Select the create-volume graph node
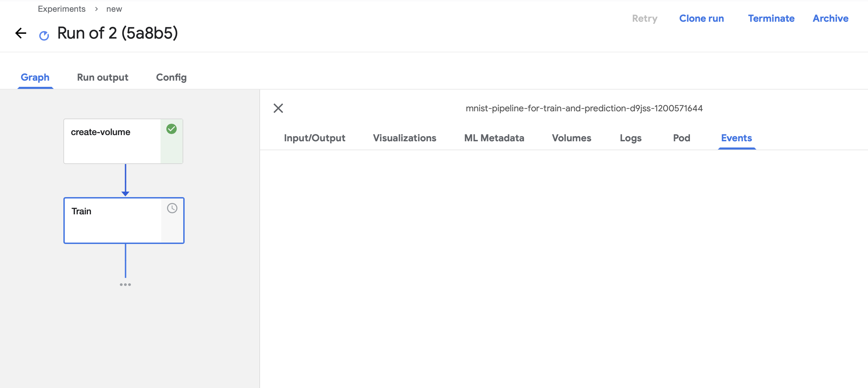Viewport: 868px width, 388px height. pos(123,141)
